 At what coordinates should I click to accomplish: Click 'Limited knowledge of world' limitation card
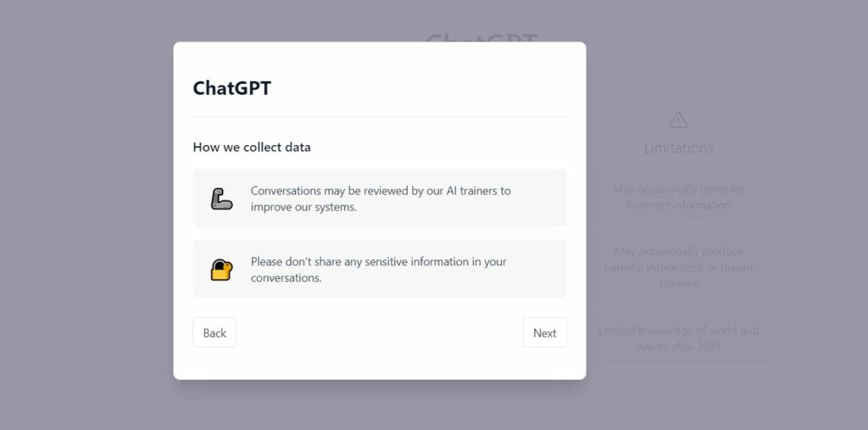(x=678, y=338)
